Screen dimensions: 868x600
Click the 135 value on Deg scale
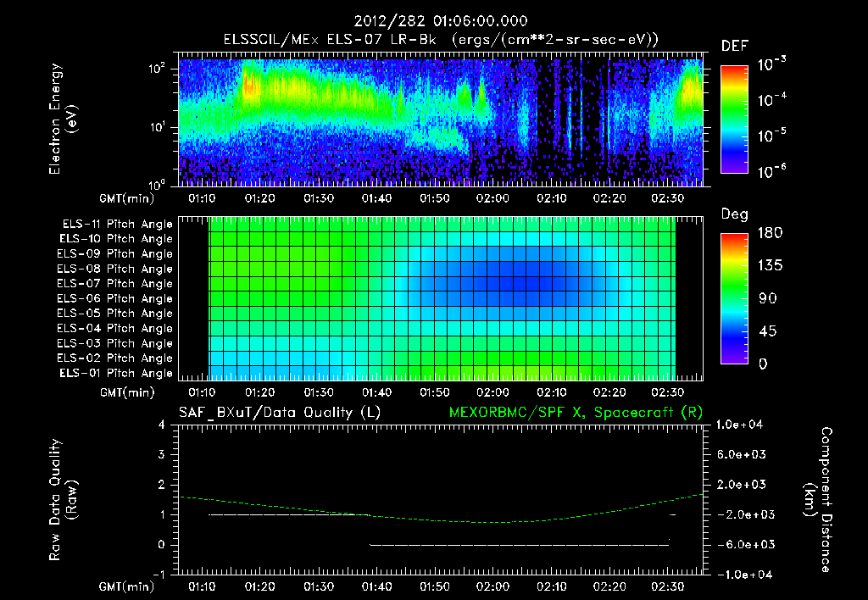tap(770, 266)
